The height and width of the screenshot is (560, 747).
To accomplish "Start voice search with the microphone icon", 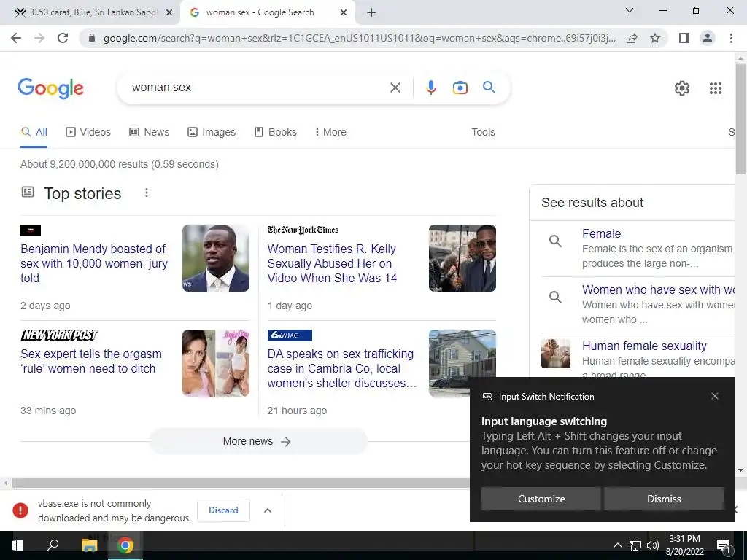I will [x=431, y=87].
